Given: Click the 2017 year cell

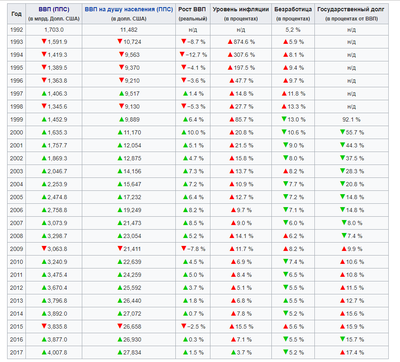Looking at the screenshot, I should pyautogui.click(x=16, y=353).
